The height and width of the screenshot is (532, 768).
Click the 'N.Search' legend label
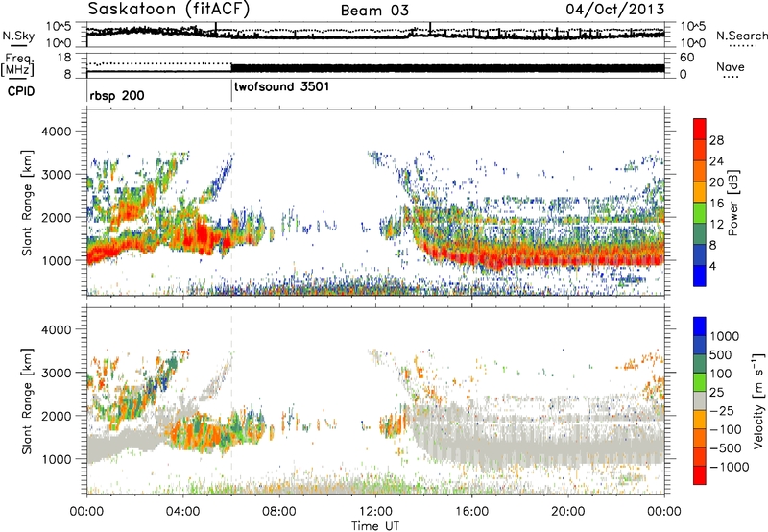(741, 36)
